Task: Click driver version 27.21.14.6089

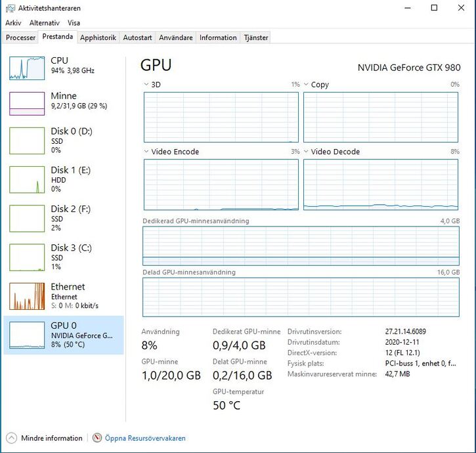Action: 406,332
